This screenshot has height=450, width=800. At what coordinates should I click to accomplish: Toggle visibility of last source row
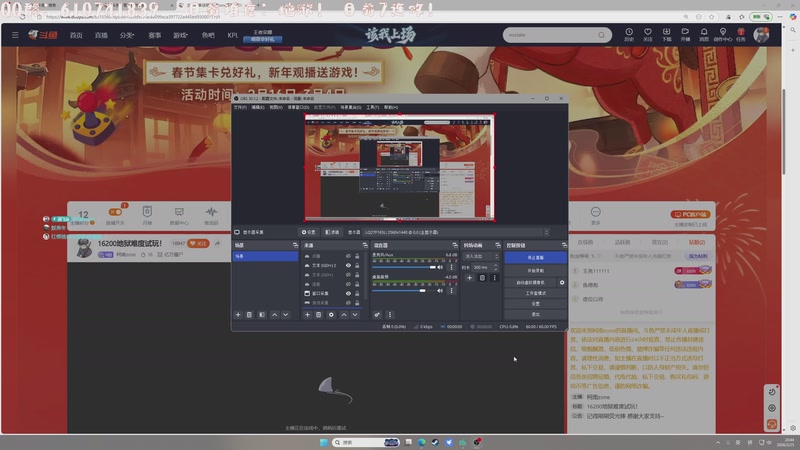[x=348, y=303]
